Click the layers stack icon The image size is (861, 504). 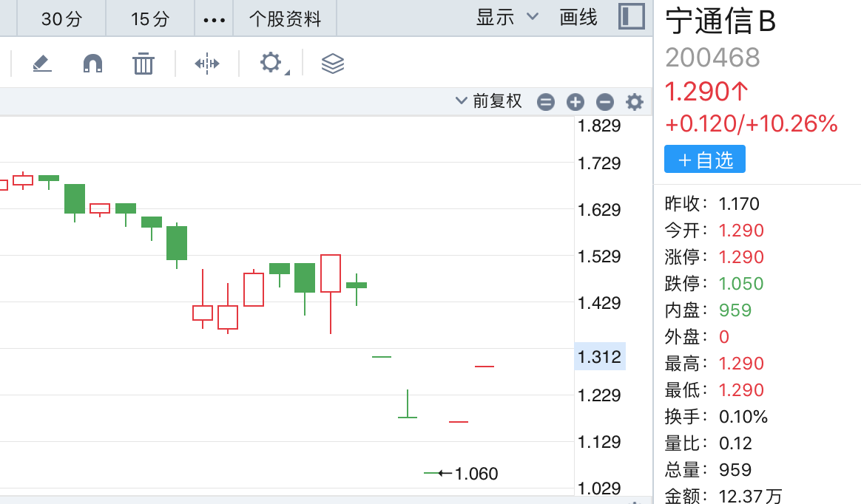(x=333, y=64)
